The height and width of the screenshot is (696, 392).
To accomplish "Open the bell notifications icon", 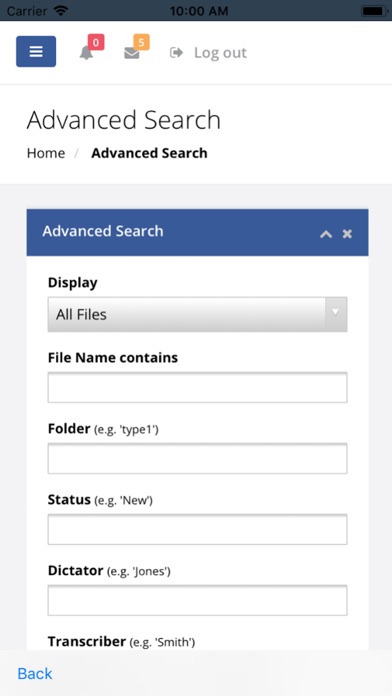I will [86, 53].
